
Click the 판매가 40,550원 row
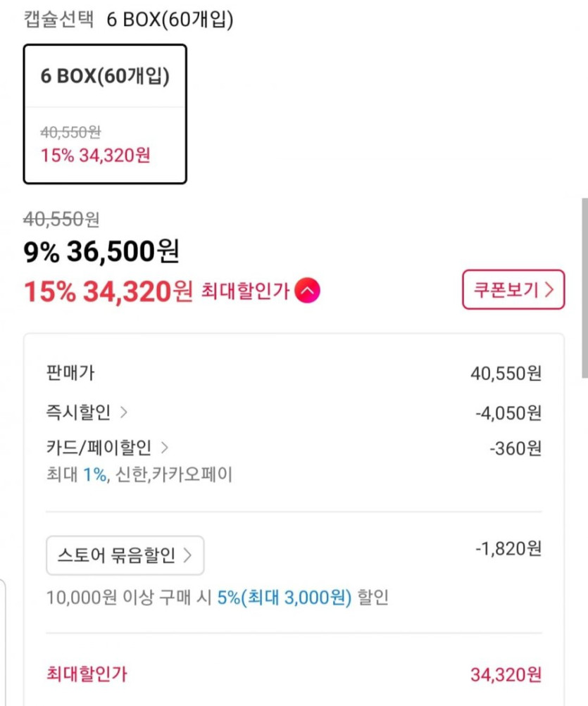tap(293, 373)
